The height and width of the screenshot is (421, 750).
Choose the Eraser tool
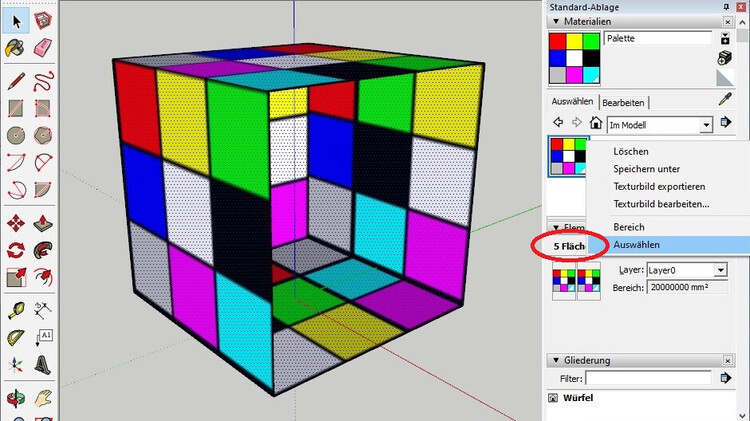(43, 48)
